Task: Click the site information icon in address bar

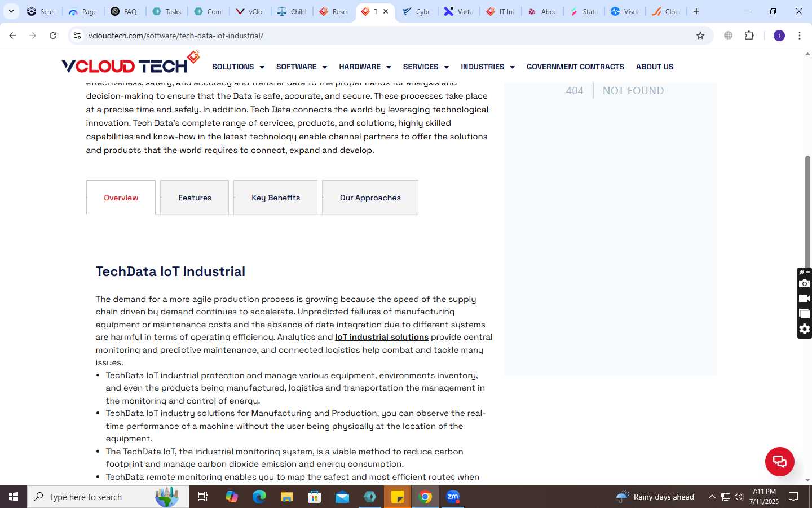Action: pyautogui.click(x=77, y=36)
